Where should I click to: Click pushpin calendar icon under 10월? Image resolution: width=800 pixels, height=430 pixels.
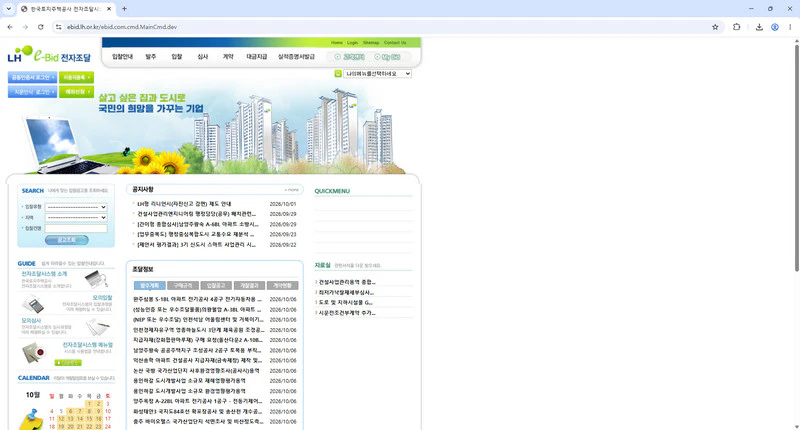pos(32,418)
